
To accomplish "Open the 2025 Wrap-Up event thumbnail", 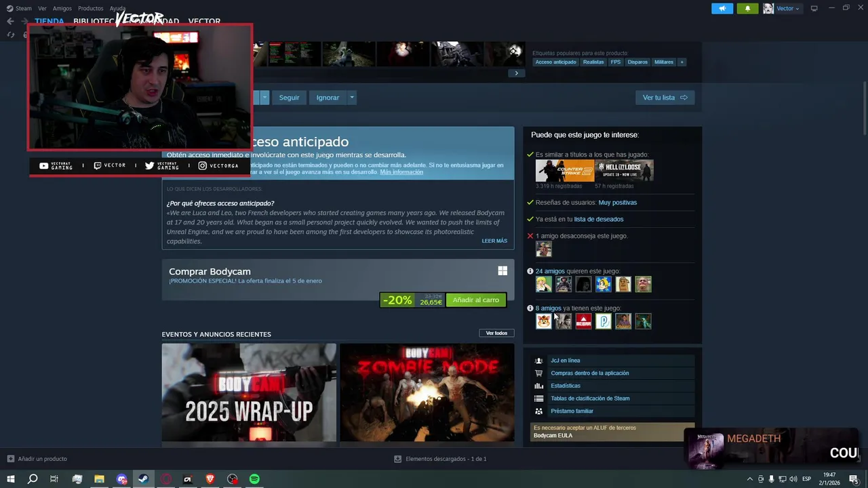I will click(249, 392).
